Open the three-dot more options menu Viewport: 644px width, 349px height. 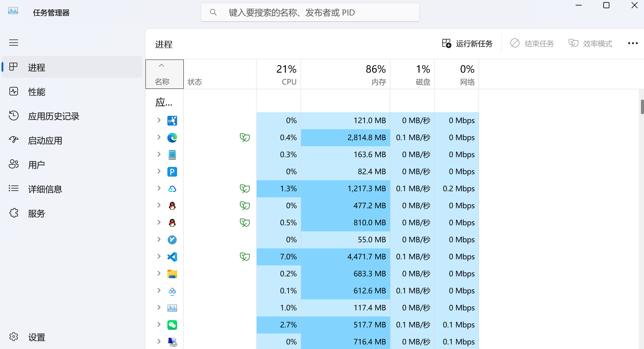(x=633, y=43)
